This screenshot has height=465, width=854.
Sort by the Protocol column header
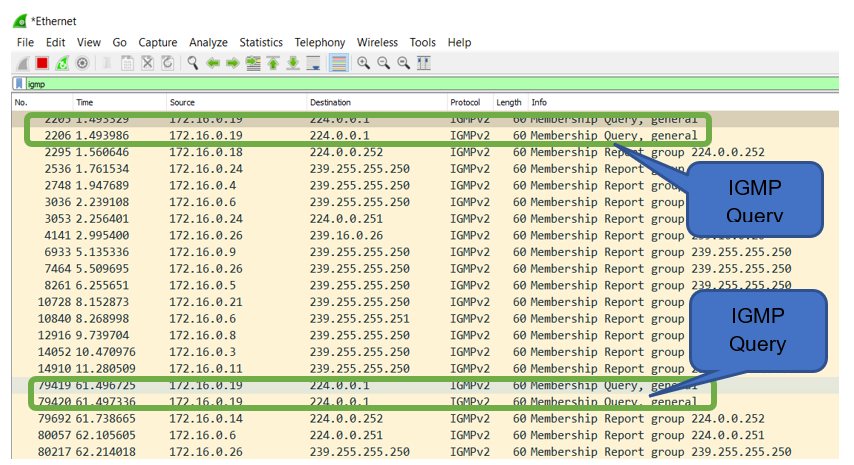point(465,102)
